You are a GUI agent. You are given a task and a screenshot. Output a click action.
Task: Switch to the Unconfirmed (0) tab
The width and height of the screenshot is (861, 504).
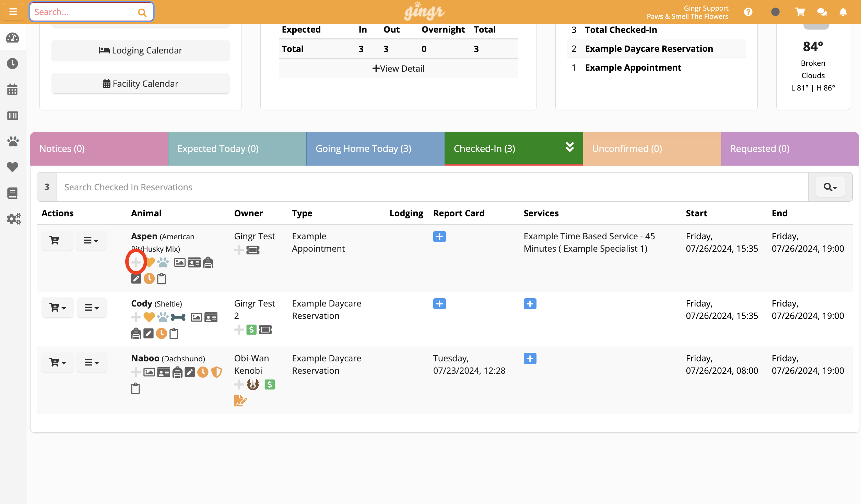652,148
